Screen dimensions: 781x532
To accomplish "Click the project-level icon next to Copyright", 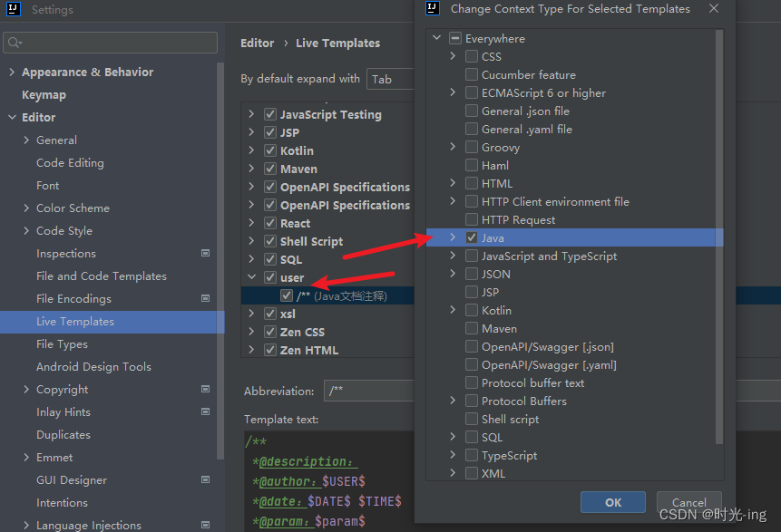I will pos(206,390).
